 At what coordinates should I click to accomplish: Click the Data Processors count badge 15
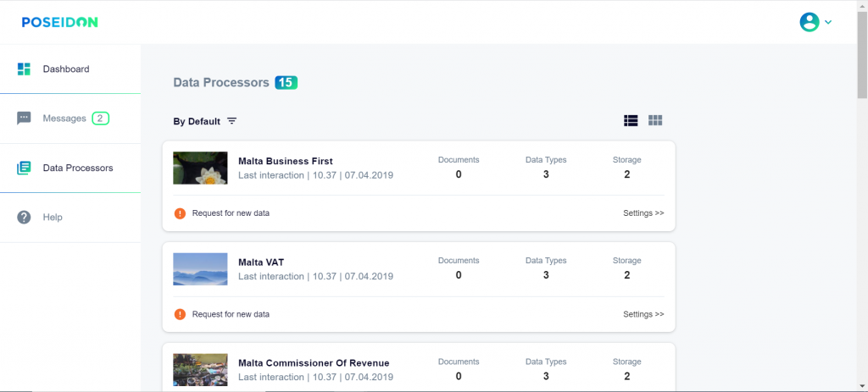pyautogui.click(x=287, y=83)
